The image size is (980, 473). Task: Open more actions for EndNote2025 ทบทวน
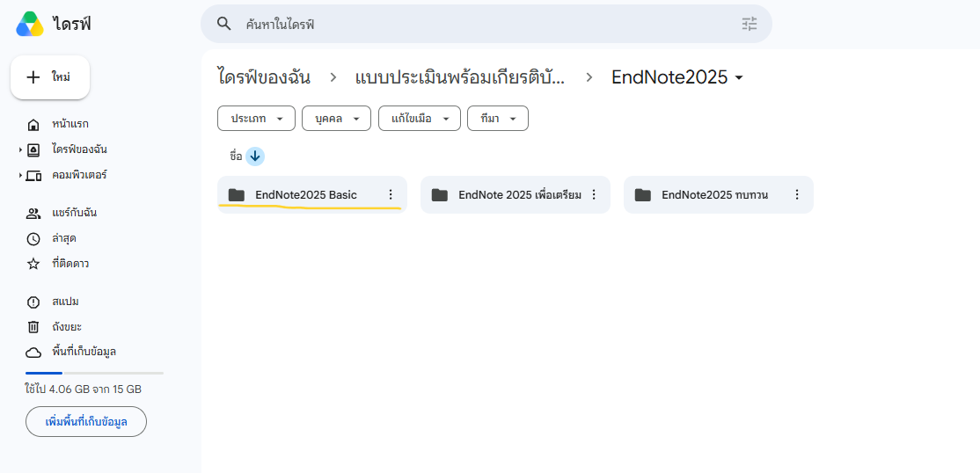pyautogui.click(x=797, y=195)
